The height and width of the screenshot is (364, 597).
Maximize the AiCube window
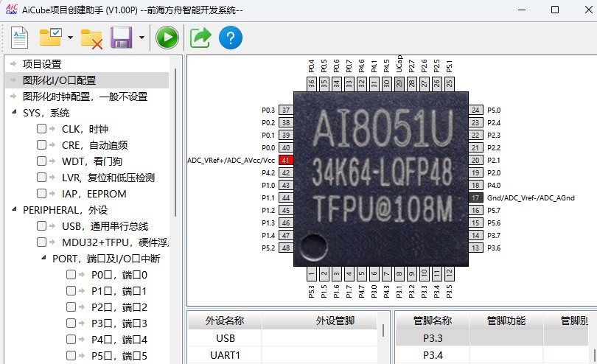pyautogui.click(x=555, y=10)
